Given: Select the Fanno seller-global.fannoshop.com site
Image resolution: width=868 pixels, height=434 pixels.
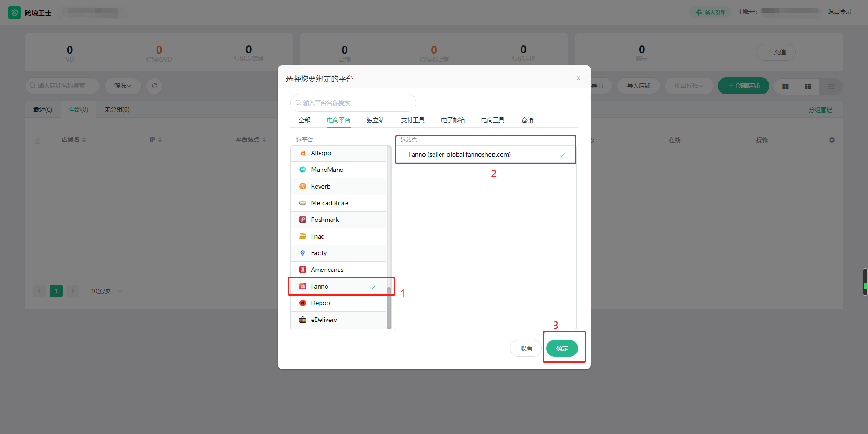Looking at the screenshot, I should [485, 154].
